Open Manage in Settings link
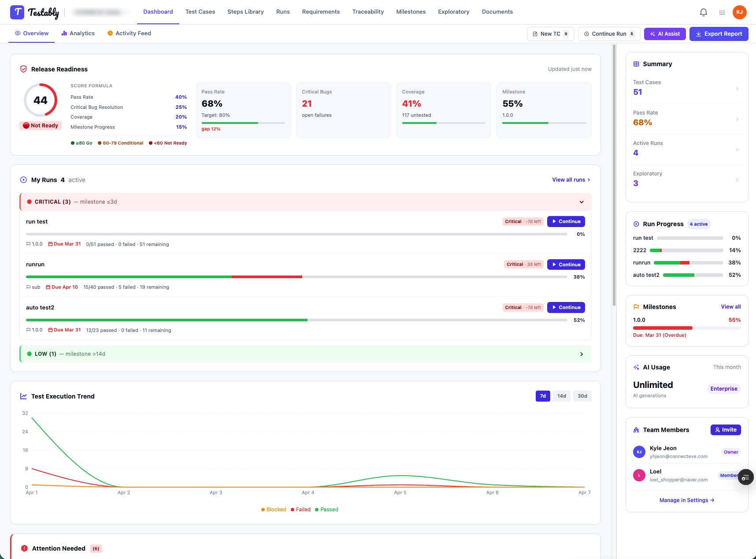The height and width of the screenshot is (559, 756). tap(687, 500)
